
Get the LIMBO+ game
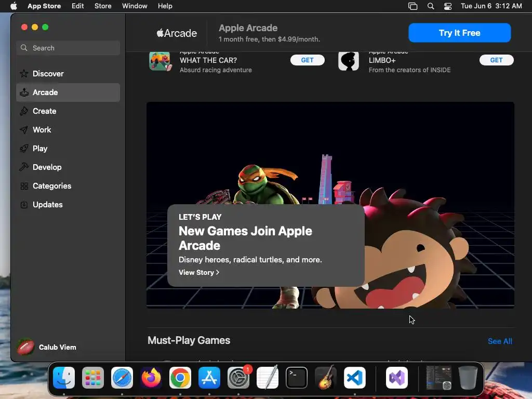tap(496, 60)
